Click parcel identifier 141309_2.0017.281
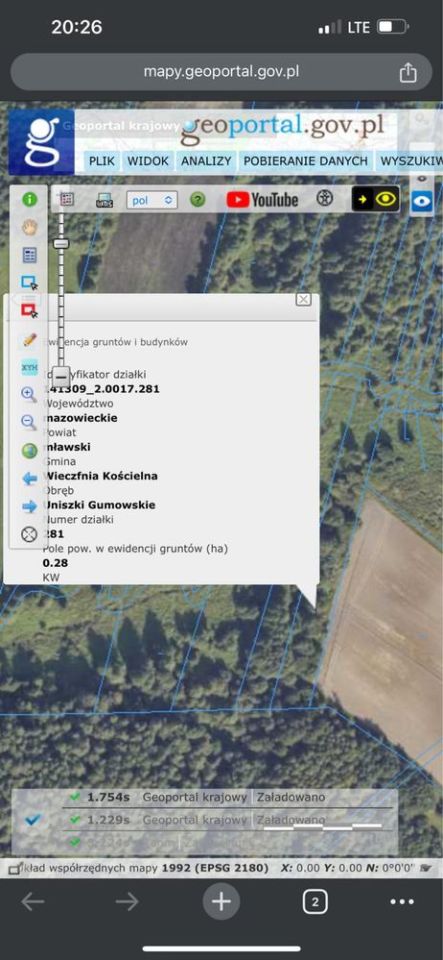The image size is (443, 960). pos(102,389)
